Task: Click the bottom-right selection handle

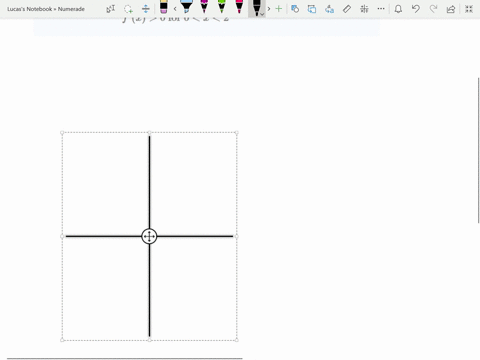Action: tap(237, 340)
